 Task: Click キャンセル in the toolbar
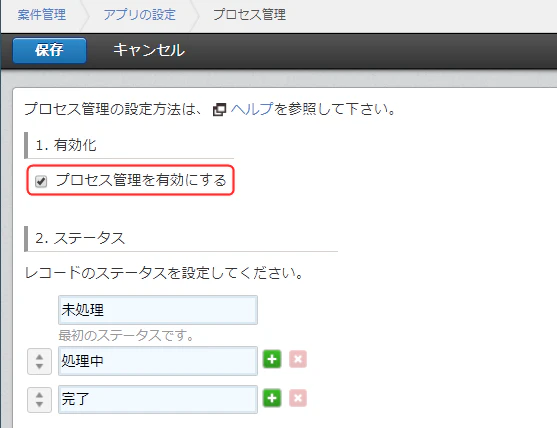(149, 50)
